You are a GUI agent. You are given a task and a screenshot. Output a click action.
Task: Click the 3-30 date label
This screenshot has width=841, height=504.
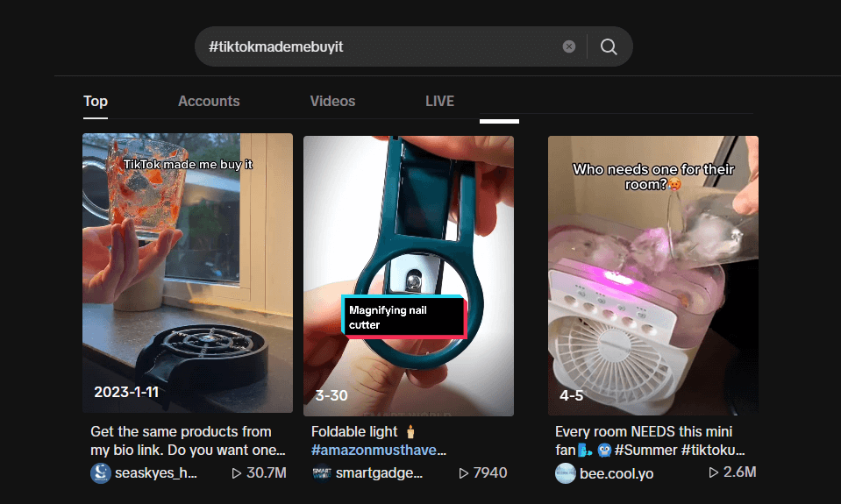click(x=331, y=395)
